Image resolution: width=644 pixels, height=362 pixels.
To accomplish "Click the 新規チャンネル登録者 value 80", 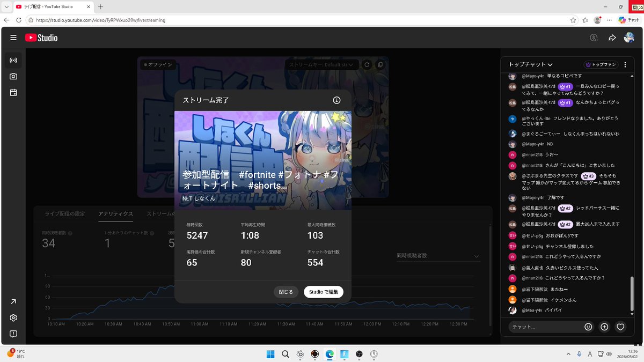I will click(246, 262).
